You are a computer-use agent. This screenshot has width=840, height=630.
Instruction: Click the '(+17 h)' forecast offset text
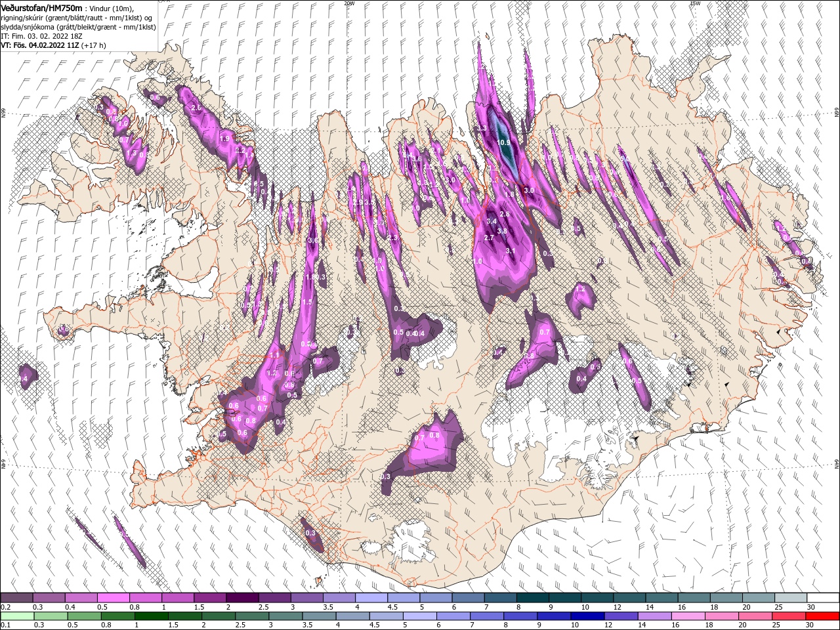tap(95, 45)
